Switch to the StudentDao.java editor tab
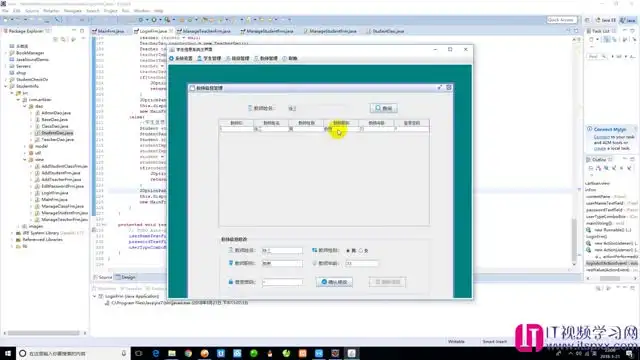This screenshot has width=640, height=360. pyautogui.click(x=385, y=31)
